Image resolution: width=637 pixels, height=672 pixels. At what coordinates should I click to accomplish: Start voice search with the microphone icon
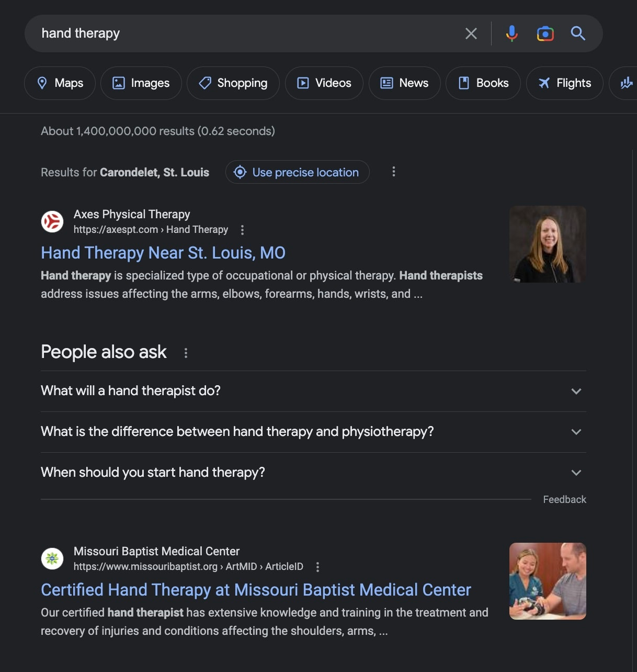512,33
